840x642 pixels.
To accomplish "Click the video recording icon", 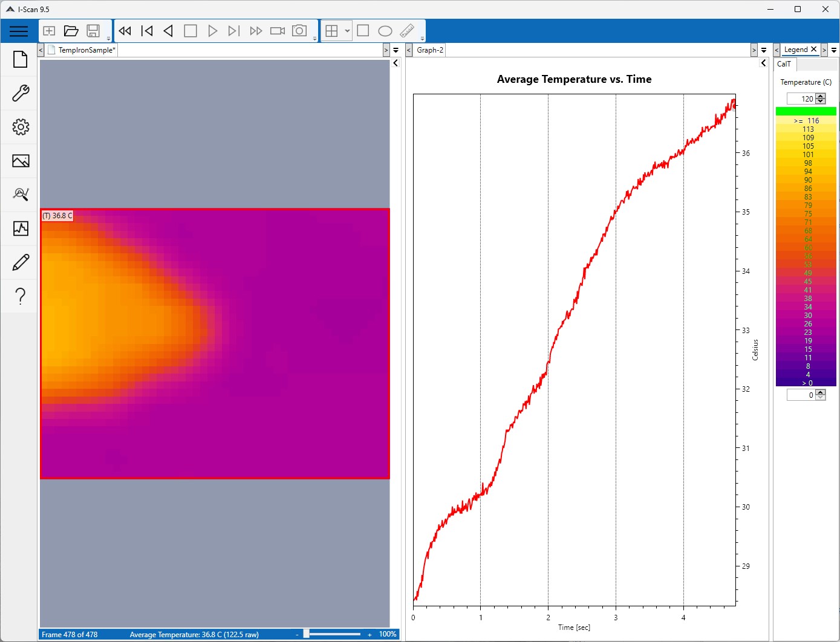I will pos(277,30).
